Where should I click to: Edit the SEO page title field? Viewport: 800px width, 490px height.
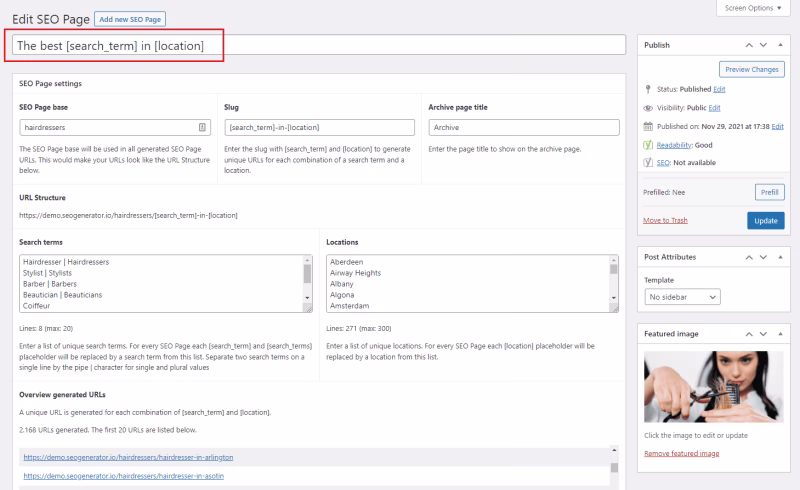tap(319, 45)
